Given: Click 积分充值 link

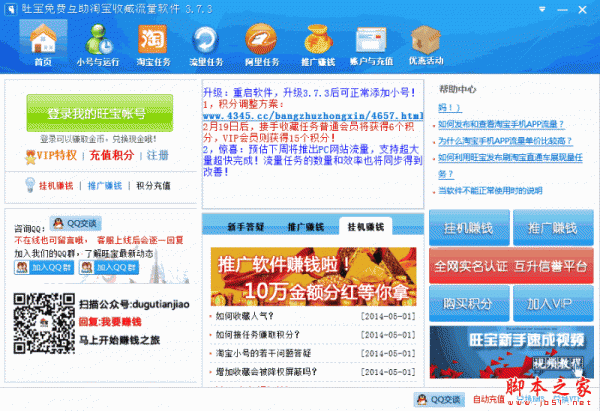Looking at the screenshot, I should [x=153, y=186].
